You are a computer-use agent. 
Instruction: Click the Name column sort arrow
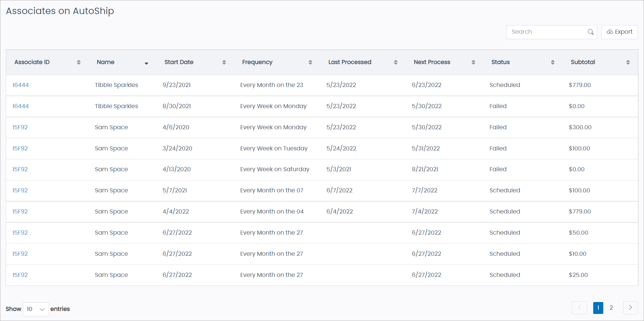[146, 63]
